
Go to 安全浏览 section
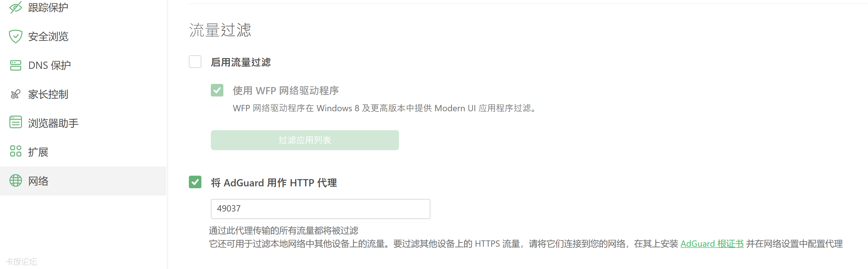(x=48, y=36)
